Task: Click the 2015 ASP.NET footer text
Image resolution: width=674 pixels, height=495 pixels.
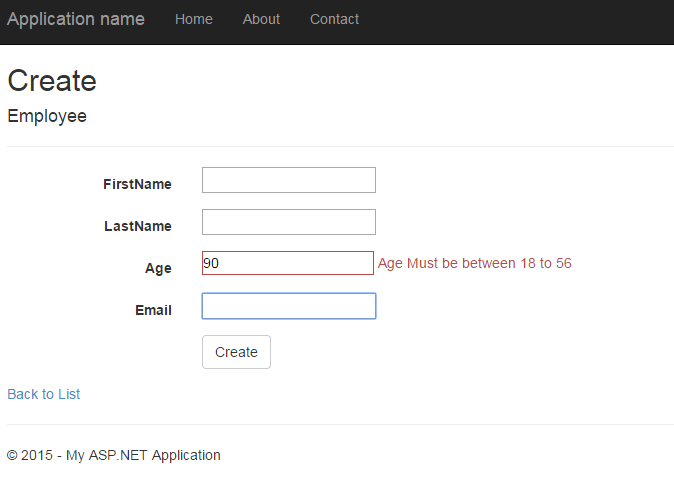Action: (114, 455)
